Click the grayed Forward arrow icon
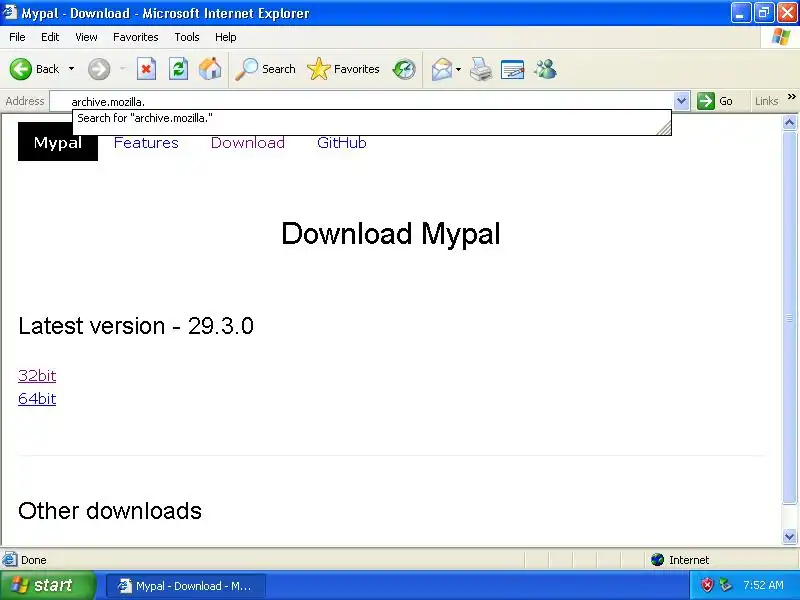 pyautogui.click(x=98, y=69)
